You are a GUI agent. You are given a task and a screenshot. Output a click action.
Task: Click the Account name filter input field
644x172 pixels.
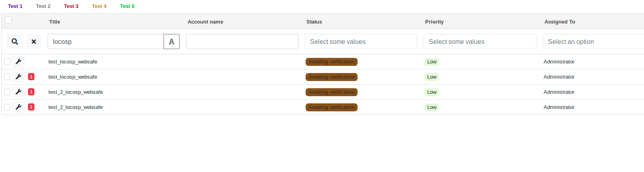pos(242,42)
